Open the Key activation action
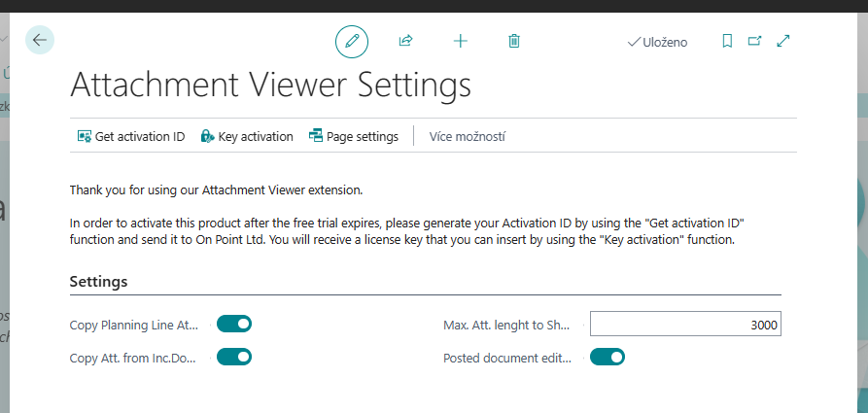 [247, 136]
